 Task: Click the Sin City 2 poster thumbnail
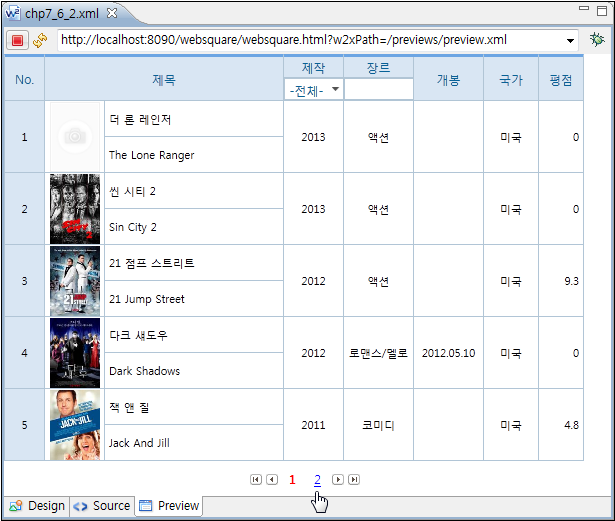(75, 209)
